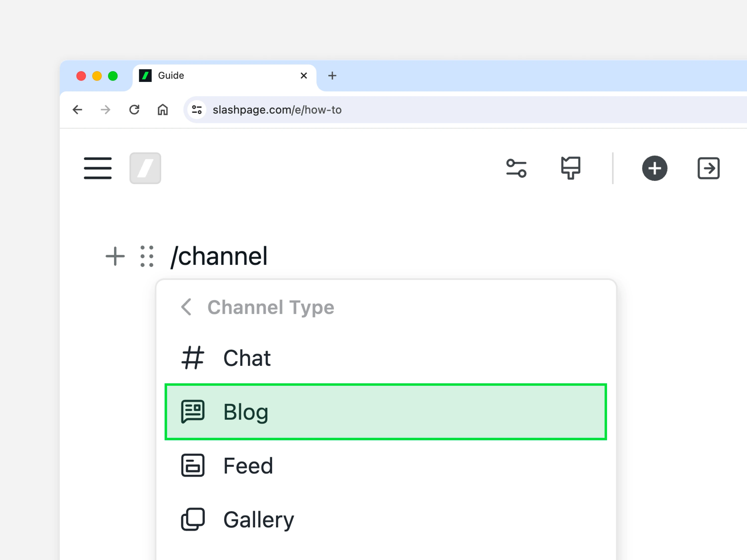
Task: Click the browser home icon
Action: coord(163,110)
